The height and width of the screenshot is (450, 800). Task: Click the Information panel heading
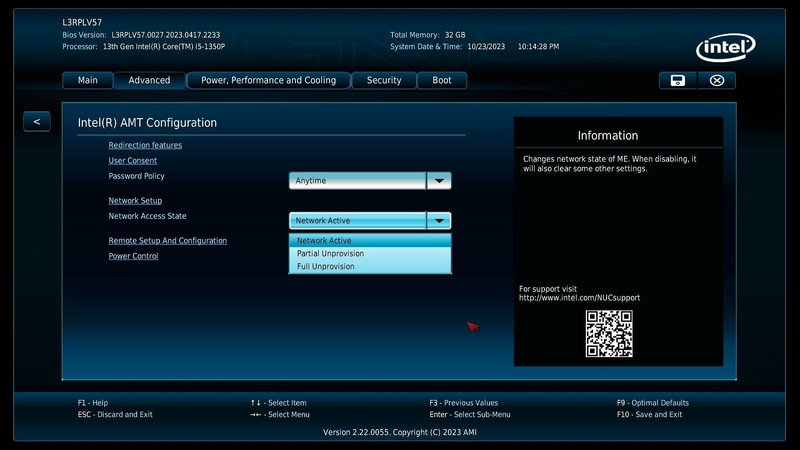[x=608, y=136]
